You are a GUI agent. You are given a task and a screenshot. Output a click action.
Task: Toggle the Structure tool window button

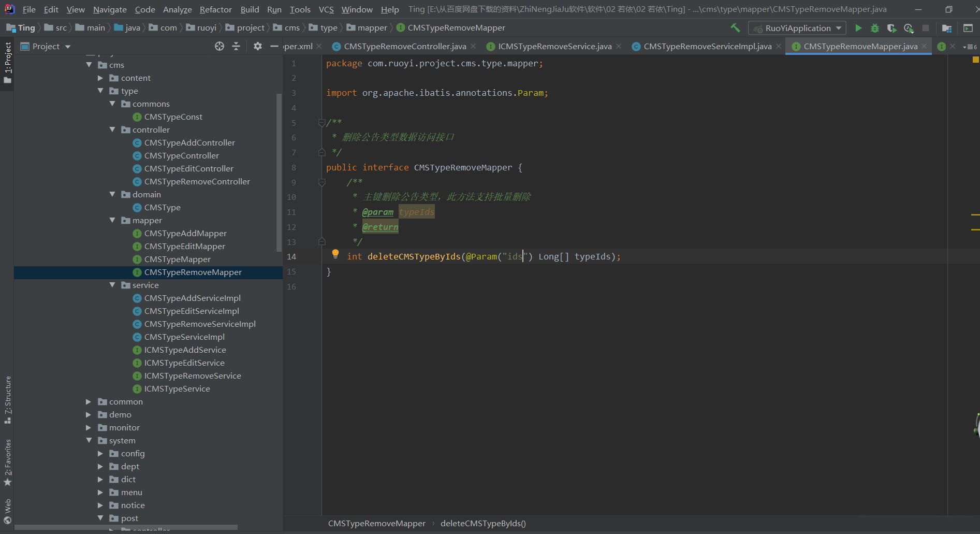[x=7, y=399]
